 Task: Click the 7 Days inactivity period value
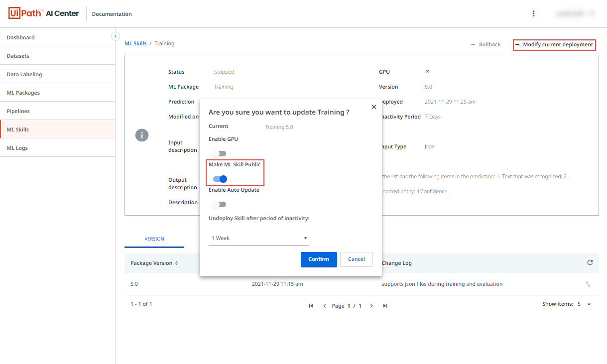pyautogui.click(x=433, y=117)
